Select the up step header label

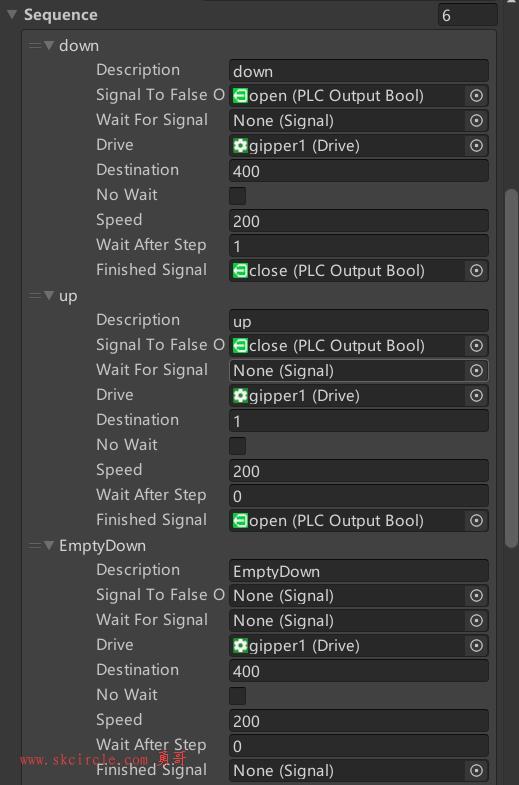coord(68,296)
